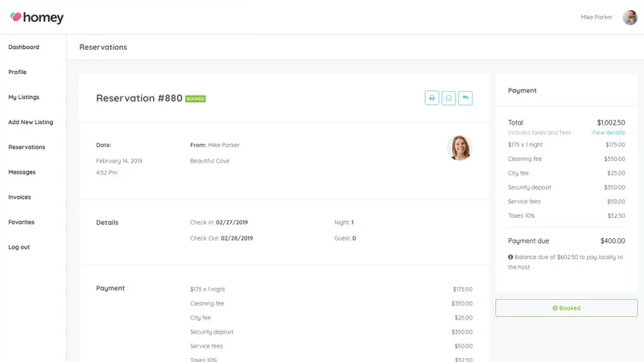
Task: Click Log out
Action: click(19, 248)
